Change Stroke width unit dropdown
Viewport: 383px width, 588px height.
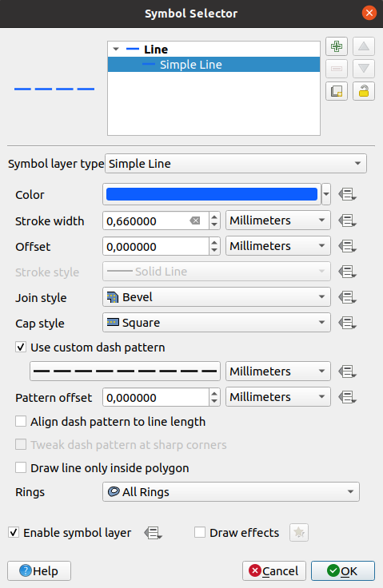pos(278,220)
